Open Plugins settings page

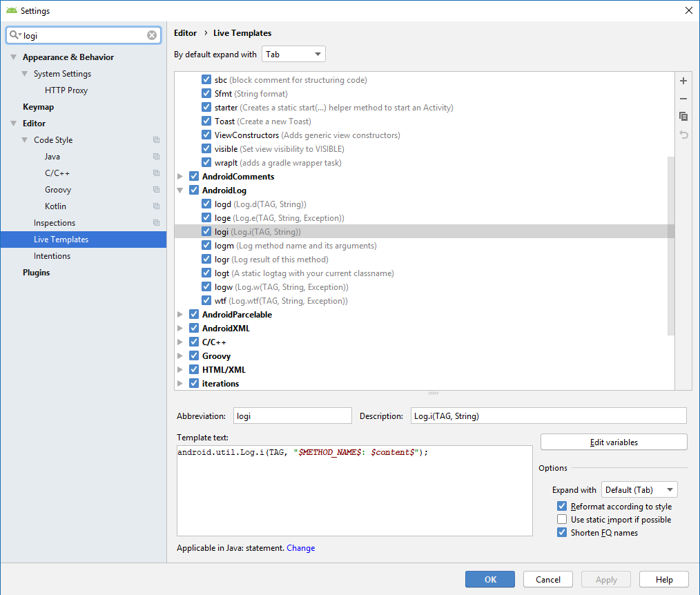36,272
